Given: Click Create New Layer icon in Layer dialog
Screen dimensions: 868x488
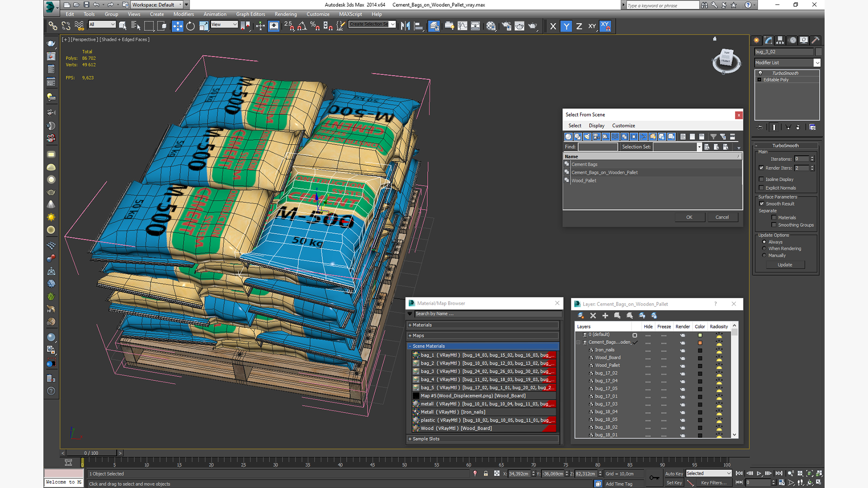Looking at the screenshot, I should [581, 315].
